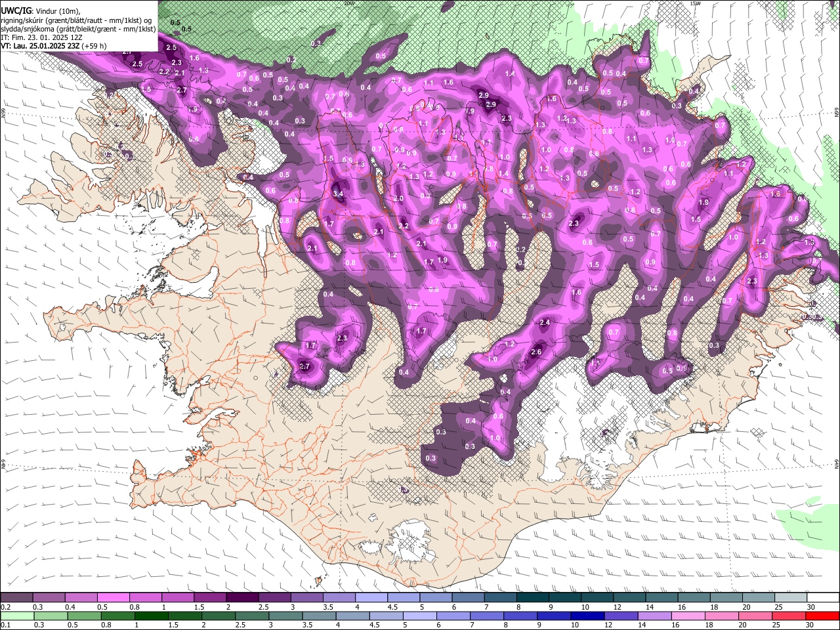
Task: Select the "VT: Lau. 25.01.2025 23Z" valid time
Action: [x=41, y=46]
